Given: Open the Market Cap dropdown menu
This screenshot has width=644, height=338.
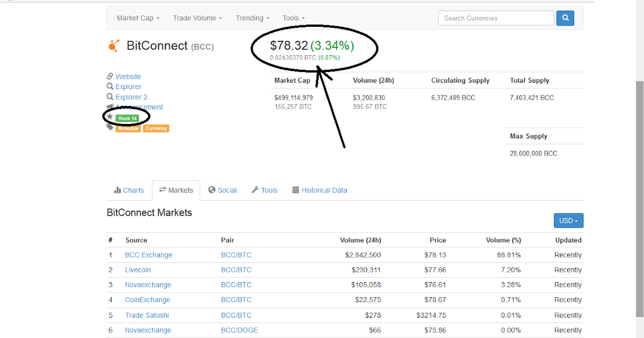Looking at the screenshot, I should (138, 18).
